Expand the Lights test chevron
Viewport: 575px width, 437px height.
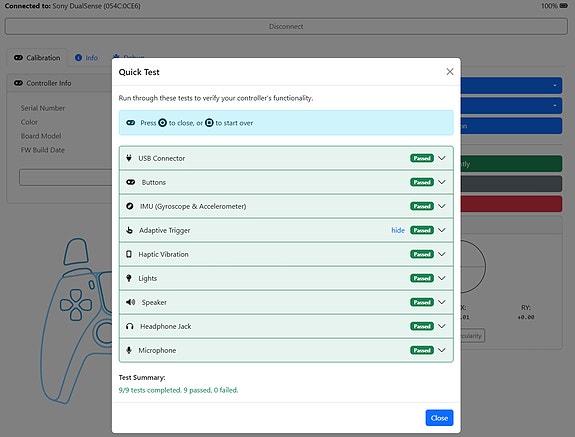[x=442, y=278]
